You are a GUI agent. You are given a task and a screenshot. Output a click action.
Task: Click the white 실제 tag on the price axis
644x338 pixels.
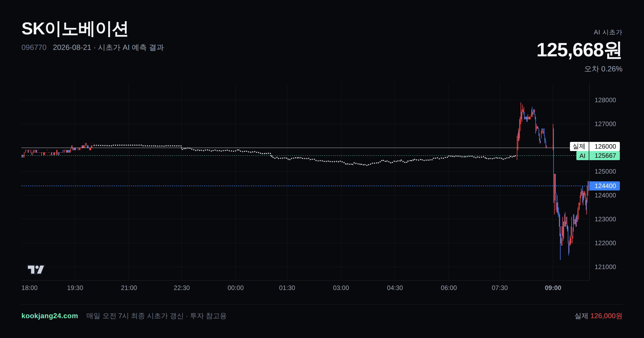click(x=579, y=146)
